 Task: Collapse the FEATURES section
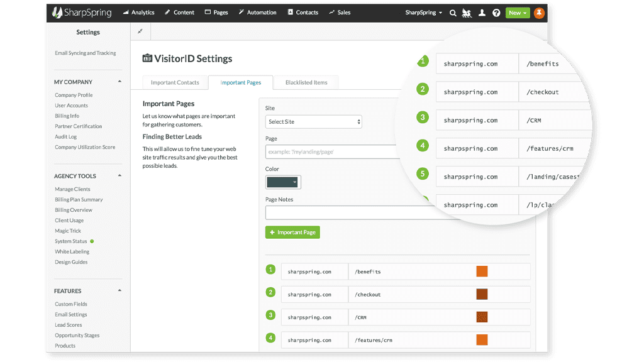point(119,290)
